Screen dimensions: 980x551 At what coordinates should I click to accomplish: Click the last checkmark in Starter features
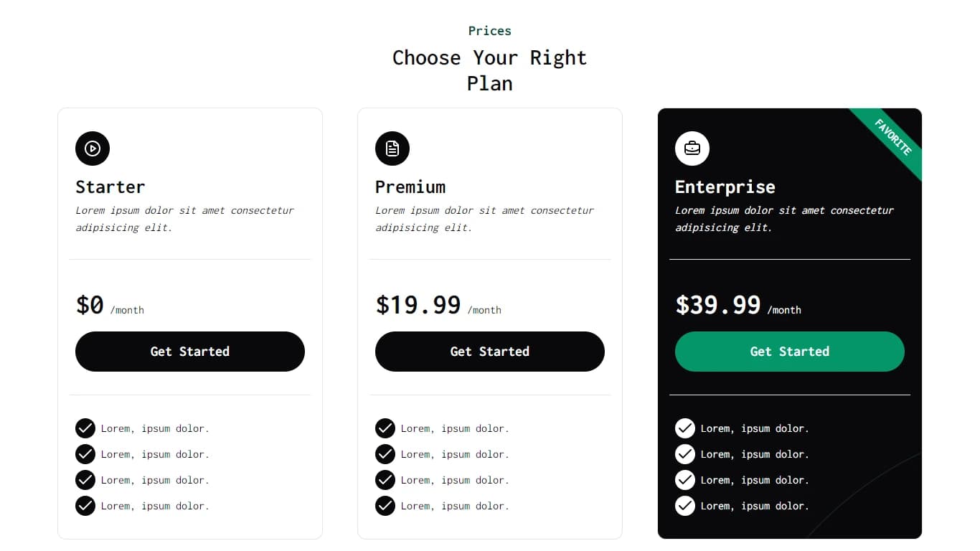85,506
